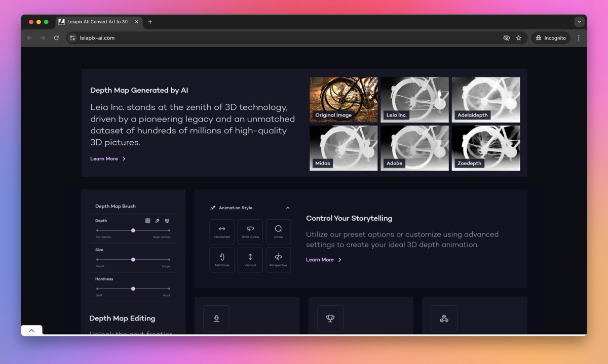Reload the page
Viewport: 608px width, 364px height.
pos(56,38)
